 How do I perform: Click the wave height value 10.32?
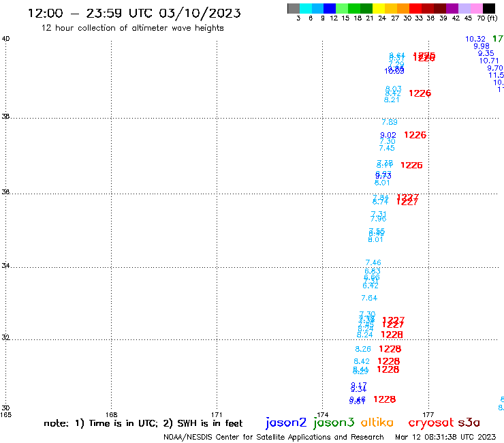click(x=475, y=39)
